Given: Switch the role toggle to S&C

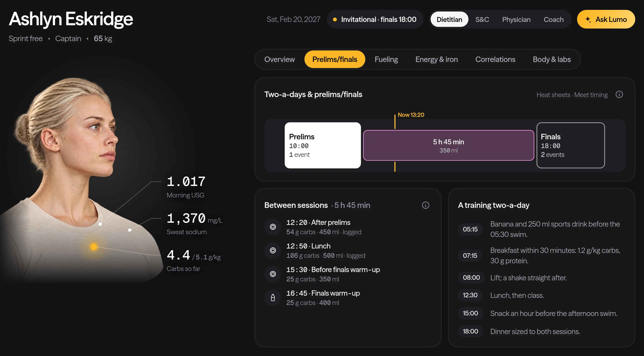Looking at the screenshot, I should coord(482,19).
